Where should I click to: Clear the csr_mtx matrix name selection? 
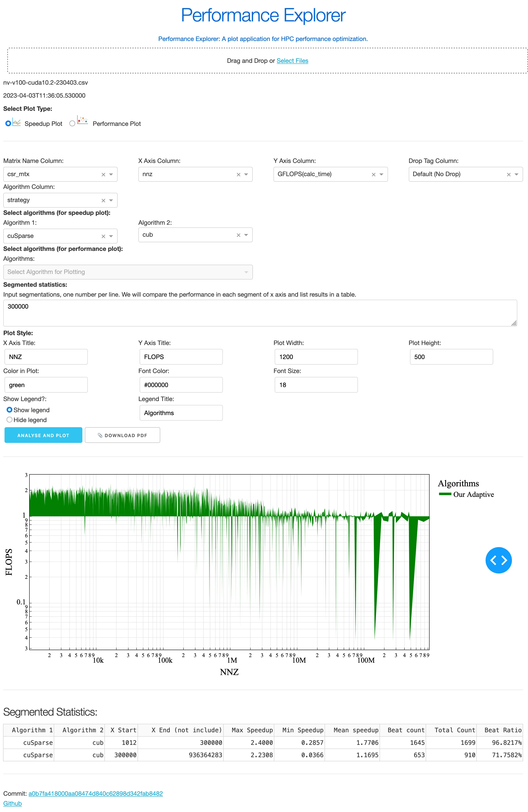103,175
